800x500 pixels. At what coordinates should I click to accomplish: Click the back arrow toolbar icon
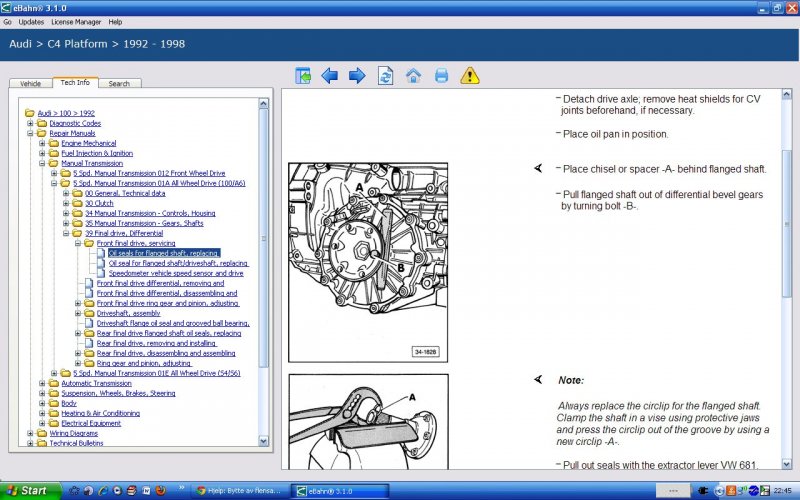pyautogui.click(x=330, y=76)
